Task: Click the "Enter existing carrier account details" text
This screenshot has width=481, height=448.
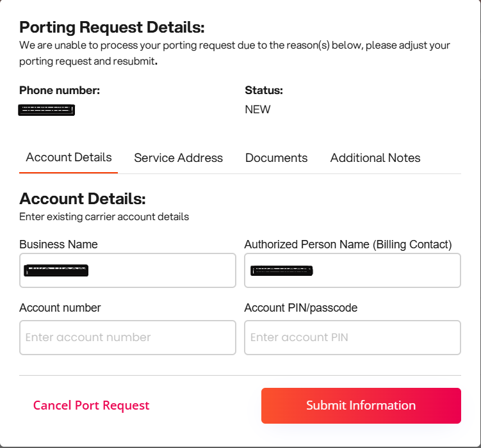Action: [104, 216]
